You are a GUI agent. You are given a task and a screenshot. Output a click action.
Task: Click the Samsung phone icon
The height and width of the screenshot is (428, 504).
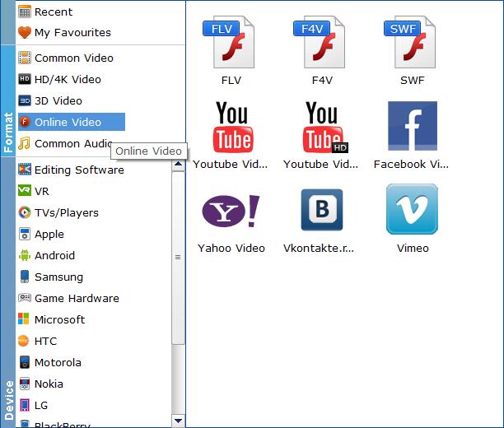coord(25,277)
